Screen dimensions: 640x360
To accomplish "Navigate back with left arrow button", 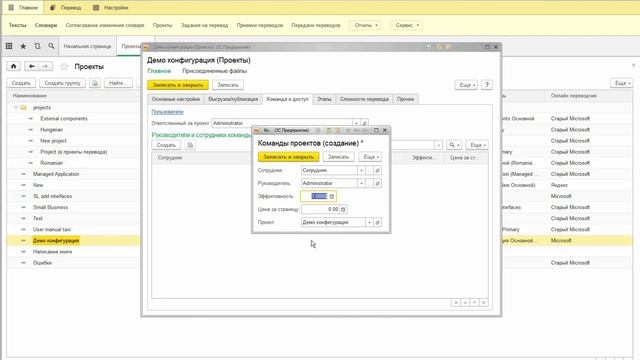I will (32, 66).
